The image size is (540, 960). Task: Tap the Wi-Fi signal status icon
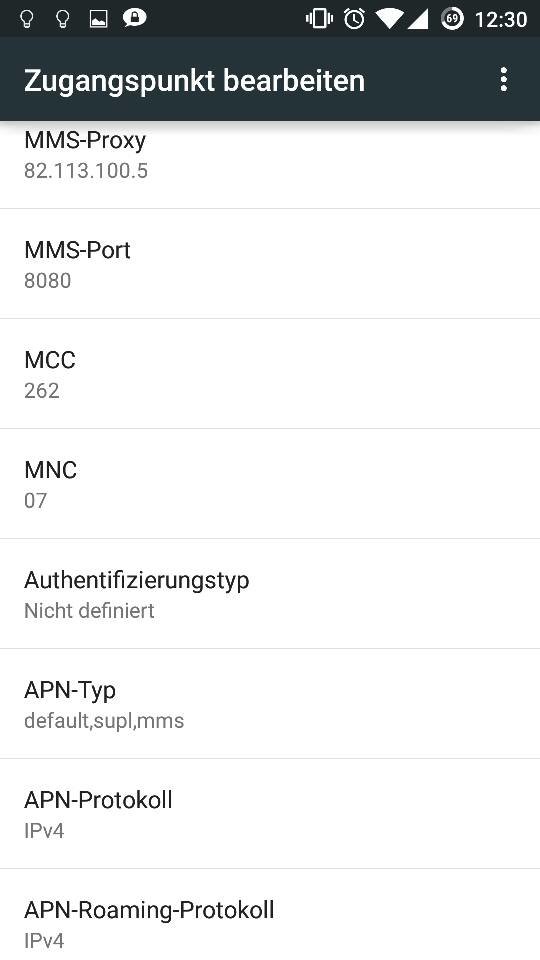tap(388, 20)
